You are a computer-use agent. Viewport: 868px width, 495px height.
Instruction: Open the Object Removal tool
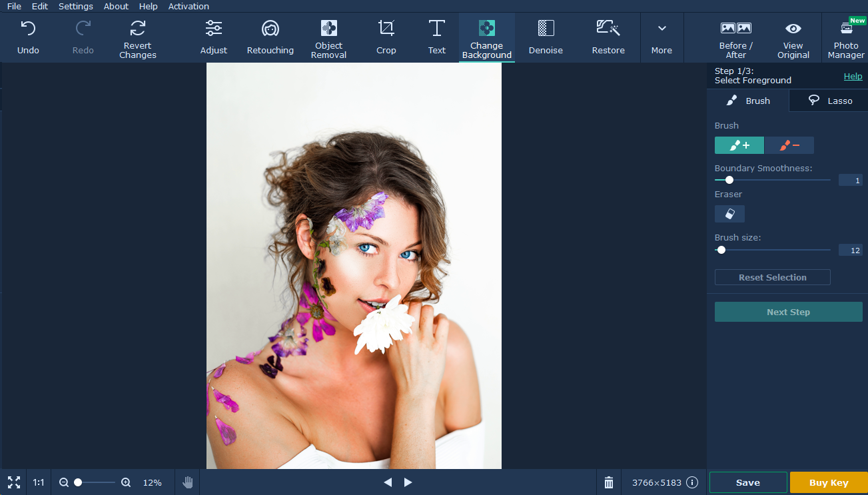point(329,38)
